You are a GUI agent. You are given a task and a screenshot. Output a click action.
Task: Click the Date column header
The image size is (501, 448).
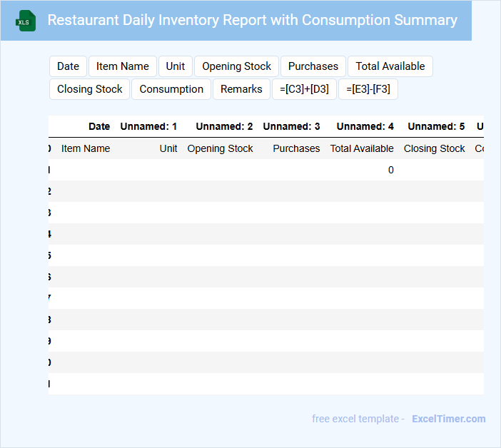tap(99, 126)
